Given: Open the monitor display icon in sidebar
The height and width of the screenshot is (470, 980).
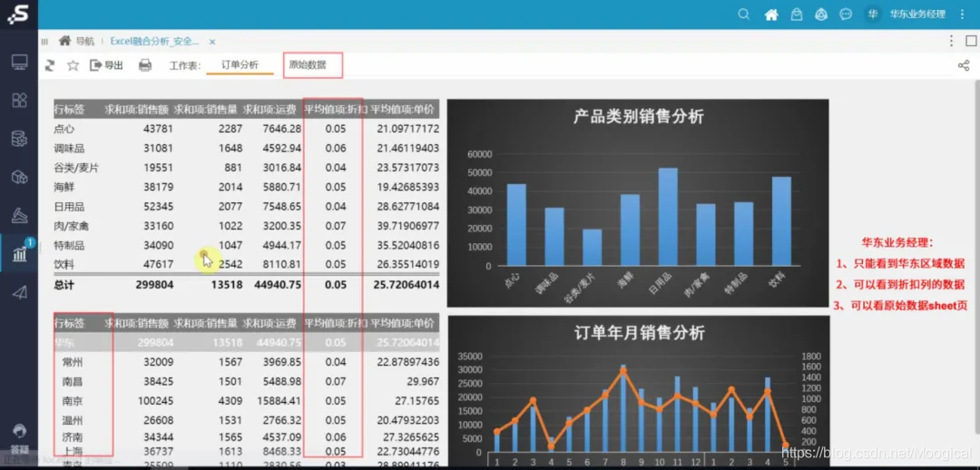Looking at the screenshot, I should point(19,62).
